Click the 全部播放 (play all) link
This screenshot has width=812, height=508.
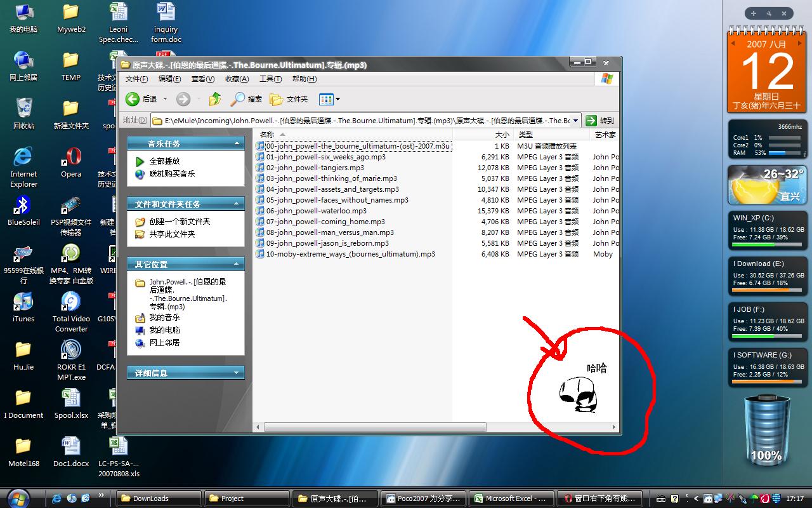point(164,161)
